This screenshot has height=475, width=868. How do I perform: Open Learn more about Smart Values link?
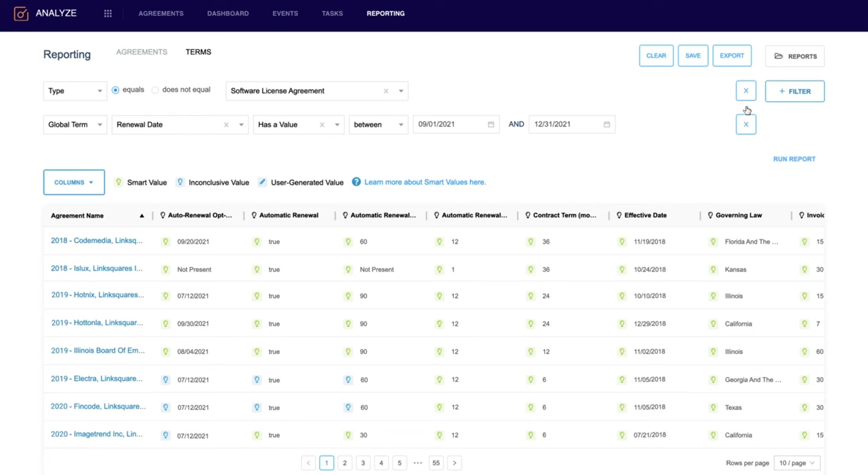pyautogui.click(x=425, y=182)
